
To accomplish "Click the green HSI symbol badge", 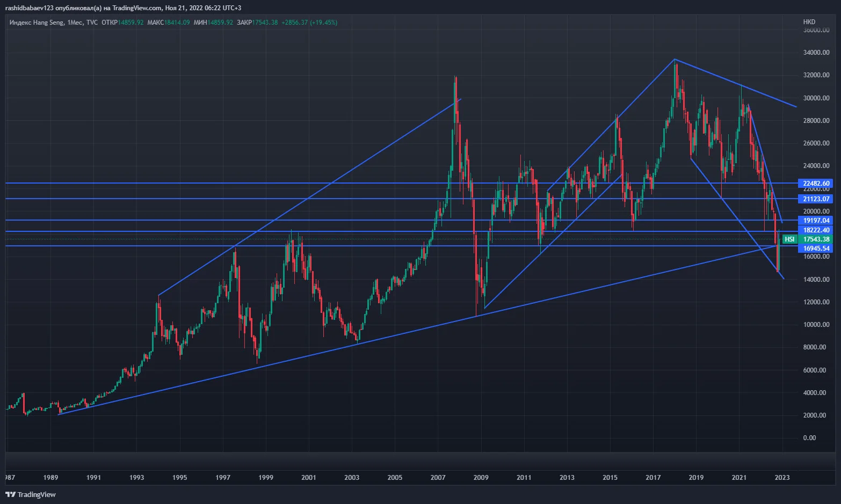I will tap(789, 239).
